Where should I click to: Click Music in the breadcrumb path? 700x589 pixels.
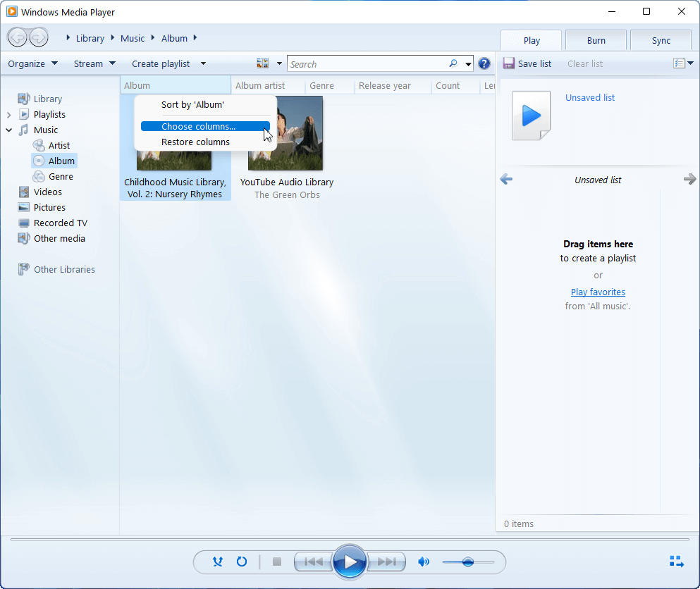tap(133, 38)
